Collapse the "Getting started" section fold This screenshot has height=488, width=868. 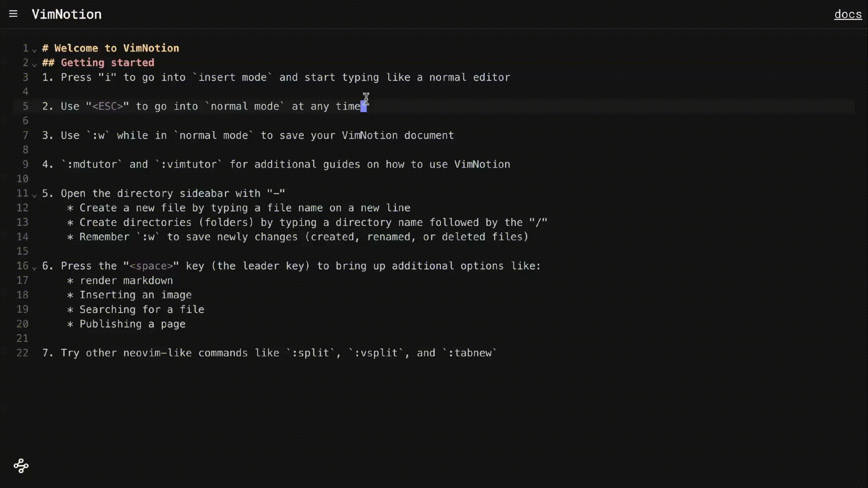pyautogui.click(x=34, y=64)
